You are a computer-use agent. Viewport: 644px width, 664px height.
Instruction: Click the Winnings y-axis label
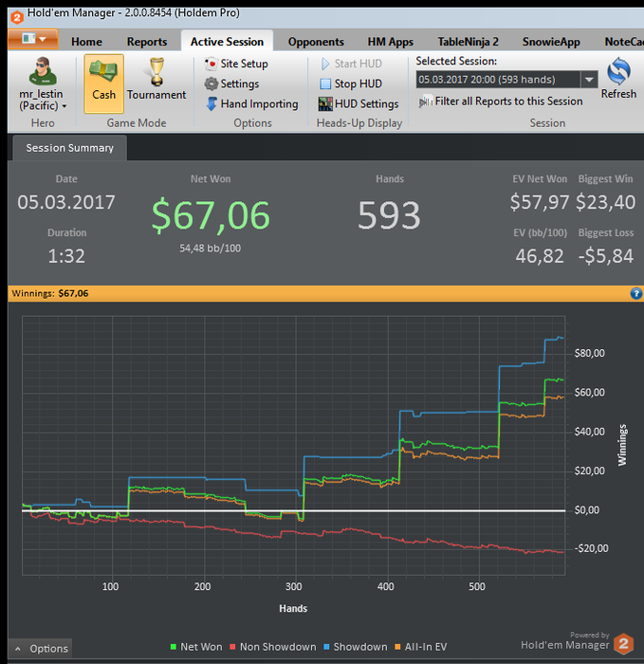click(x=622, y=445)
